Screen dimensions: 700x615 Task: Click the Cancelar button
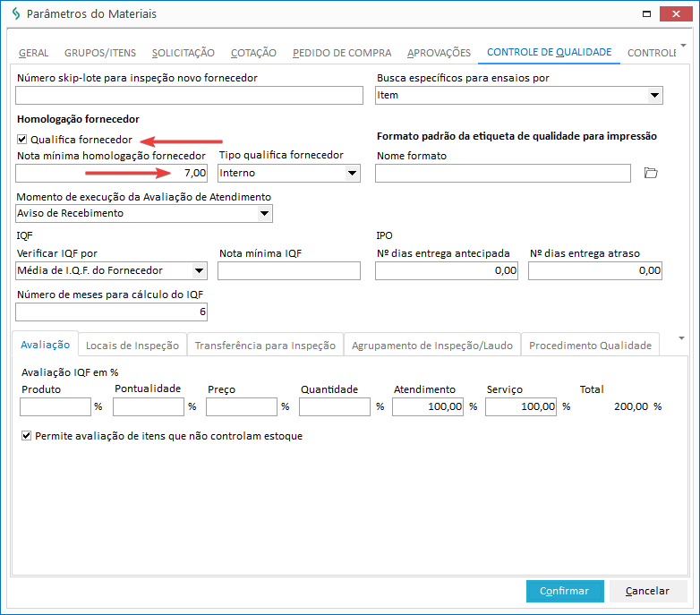pos(647,591)
